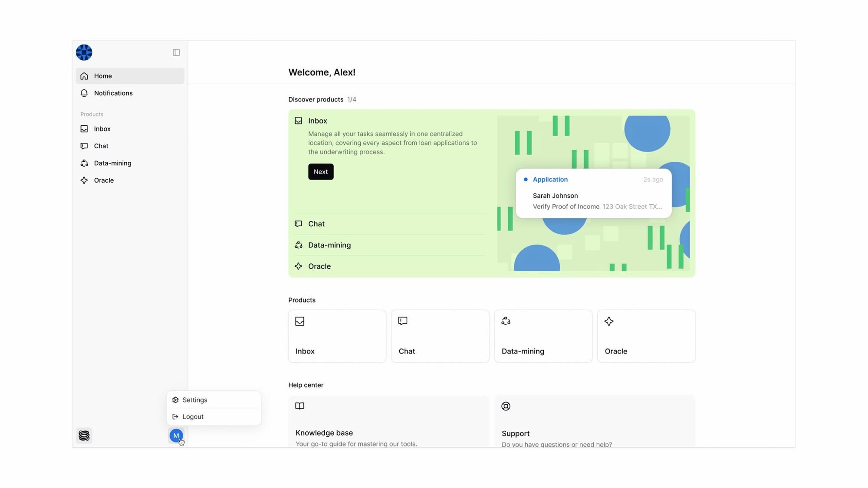
Task: Click the M user avatar
Action: click(176, 435)
